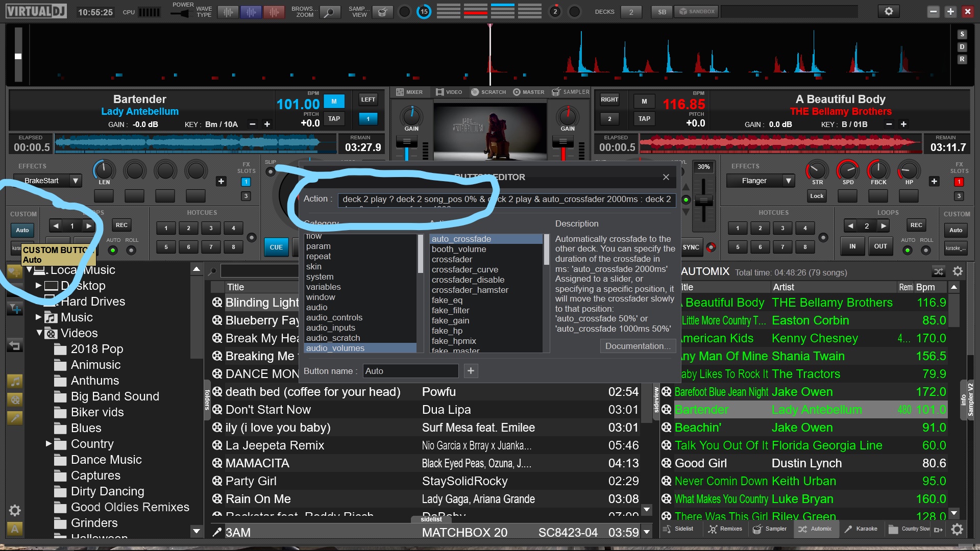Click shuffle icon in Automix header
Image resolution: width=980 pixels, height=551 pixels.
coord(938,271)
